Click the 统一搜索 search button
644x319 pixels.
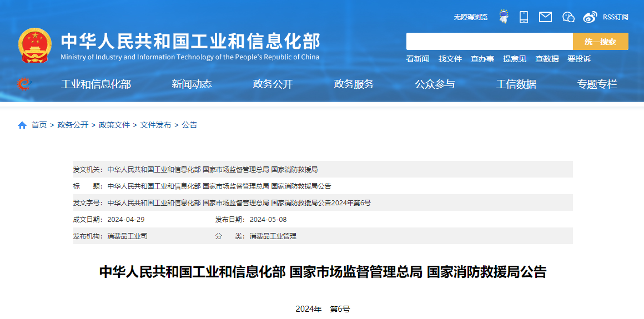(600, 42)
